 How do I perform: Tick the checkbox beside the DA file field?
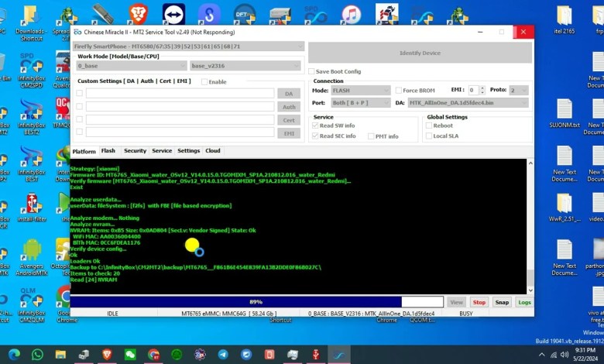[x=79, y=93]
